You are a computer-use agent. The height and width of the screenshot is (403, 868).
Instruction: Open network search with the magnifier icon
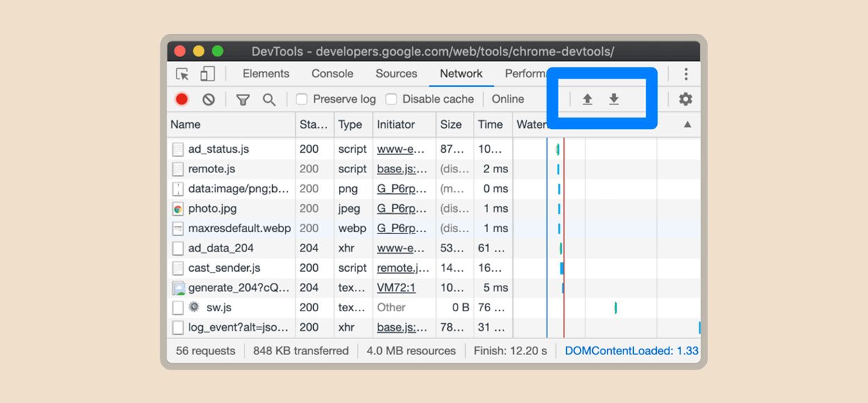[269, 99]
